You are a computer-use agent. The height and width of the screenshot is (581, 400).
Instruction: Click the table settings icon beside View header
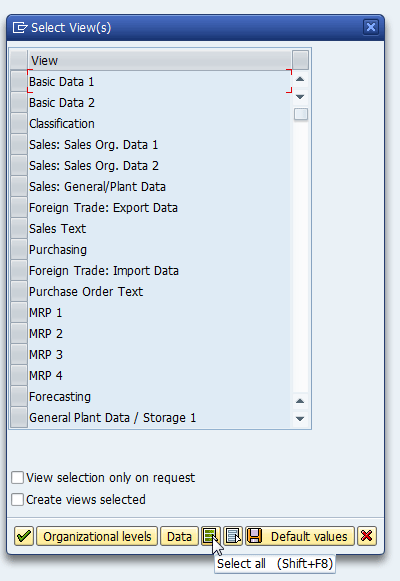click(x=300, y=60)
